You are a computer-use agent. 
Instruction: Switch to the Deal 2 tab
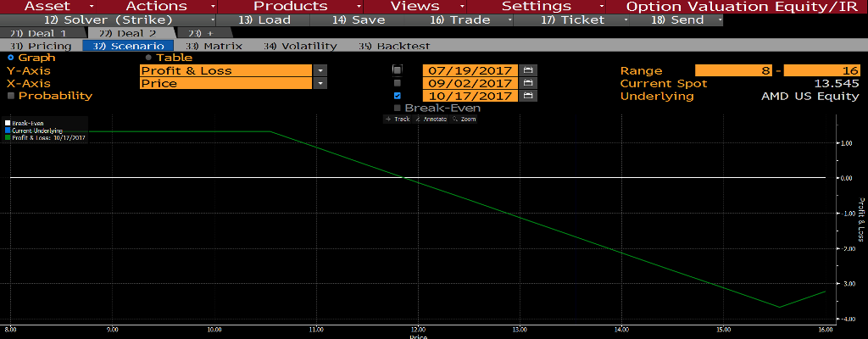[x=129, y=33]
